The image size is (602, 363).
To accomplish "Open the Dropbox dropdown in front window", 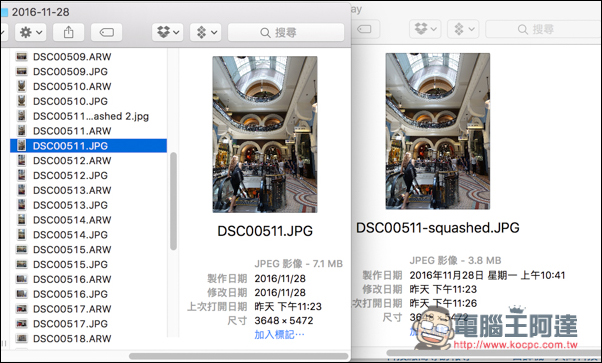I will tap(167, 32).
